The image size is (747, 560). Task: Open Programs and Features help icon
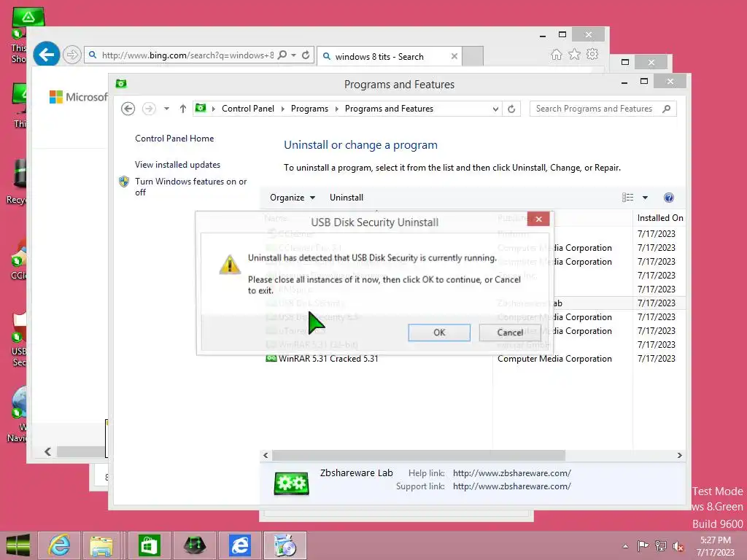point(668,198)
